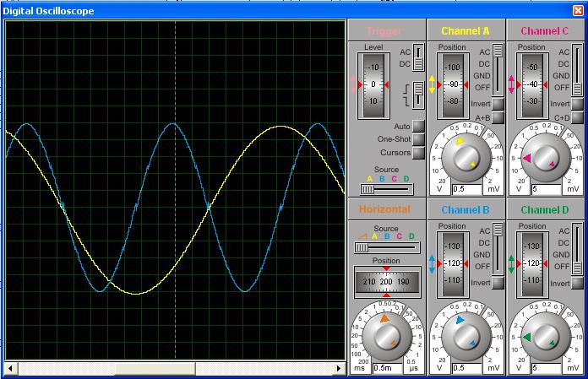Click Channel C pink coarse pointer

coord(527,158)
